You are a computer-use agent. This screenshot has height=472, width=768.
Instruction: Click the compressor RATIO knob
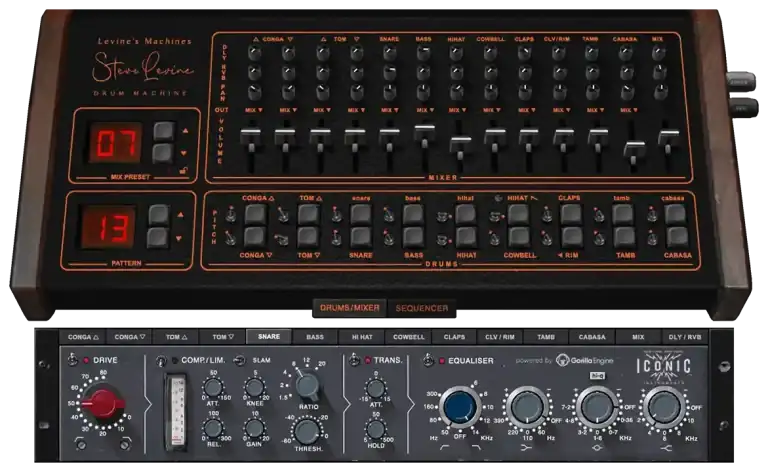click(308, 385)
